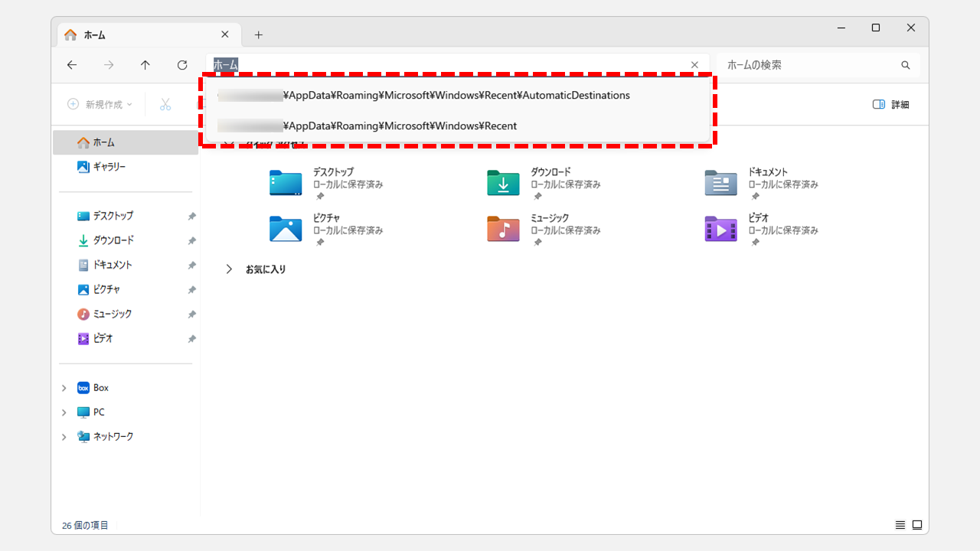Select Gallery in the navigation sidebar
Screen dimensions: 980x551
click(109, 167)
